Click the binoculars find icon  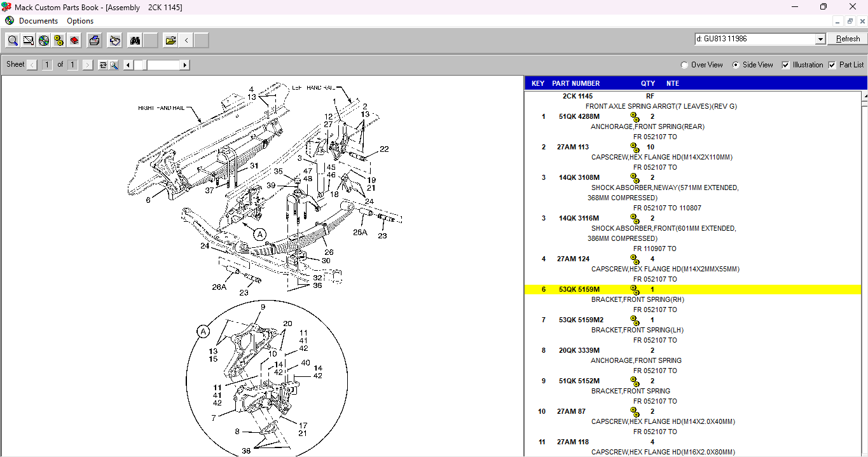click(135, 41)
